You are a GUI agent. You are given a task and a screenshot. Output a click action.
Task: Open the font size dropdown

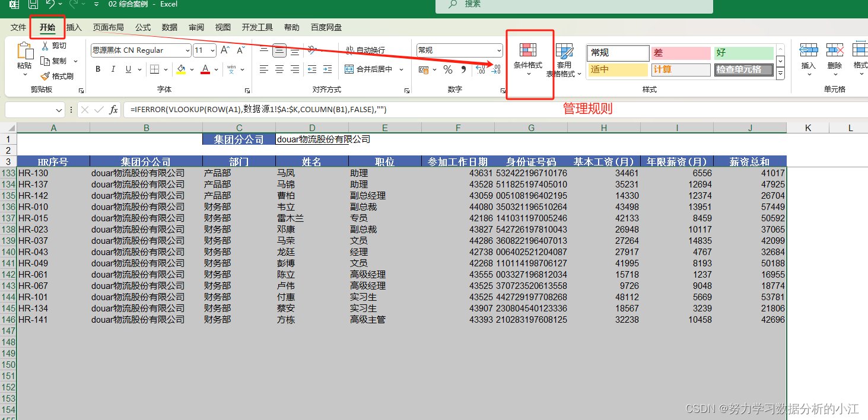click(x=213, y=50)
